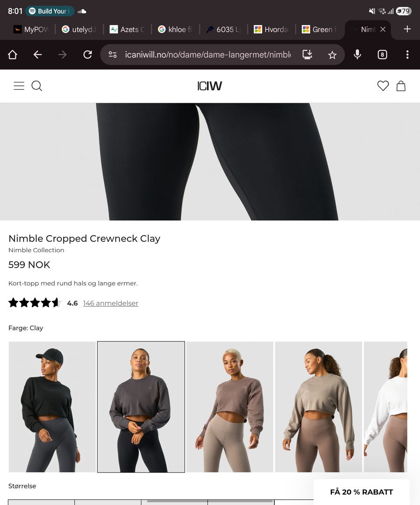Switch to the MyPOW tab
Image resolution: width=420 pixels, height=505 pixels.
click(31, 30)
